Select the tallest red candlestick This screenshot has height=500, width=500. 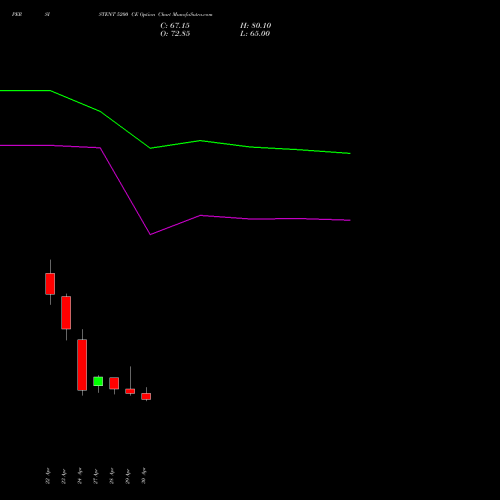tap(82, 365)
